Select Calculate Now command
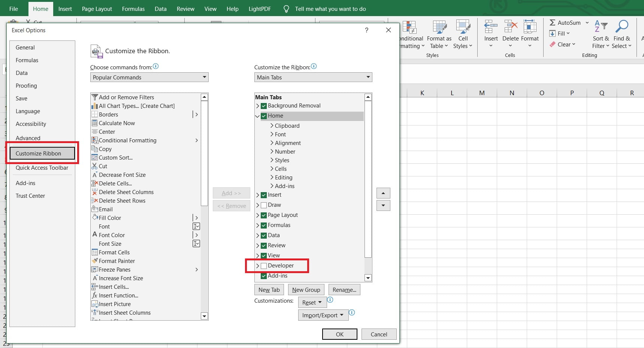 click(146, 123)
